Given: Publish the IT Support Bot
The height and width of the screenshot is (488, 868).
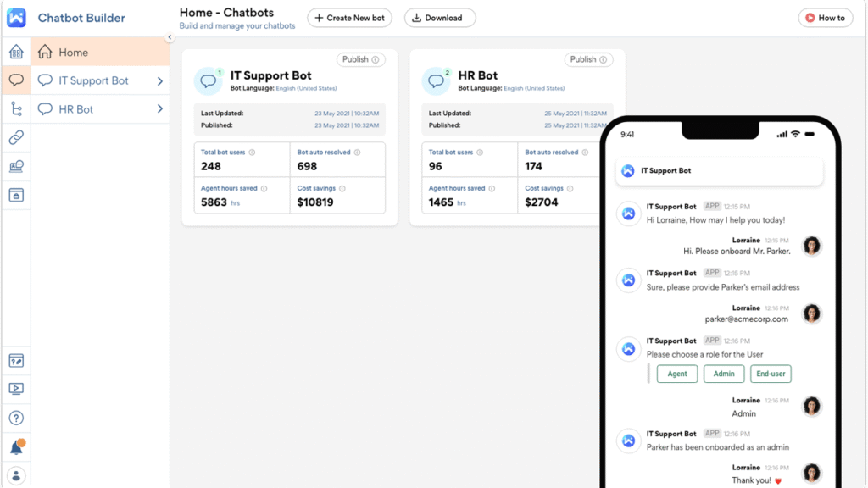Looking at the screenshot, I should pyautogui.click(x=360, y=59).
